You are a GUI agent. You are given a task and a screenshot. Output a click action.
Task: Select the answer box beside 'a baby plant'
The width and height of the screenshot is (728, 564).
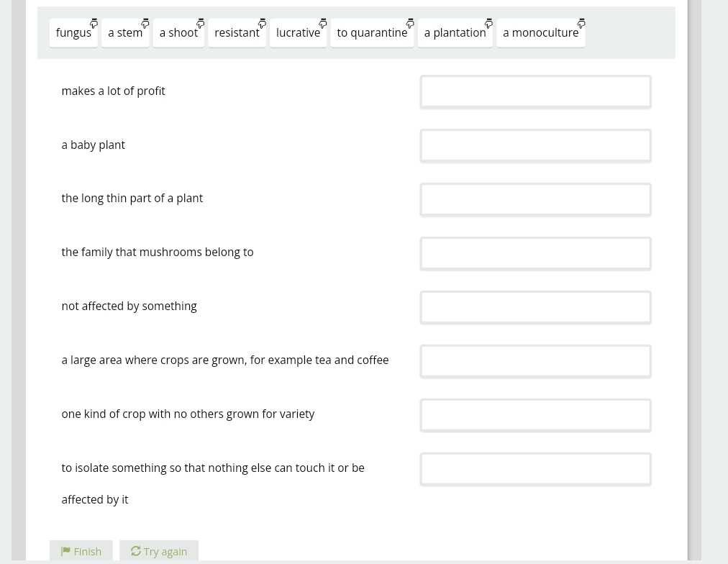[535, 146]
